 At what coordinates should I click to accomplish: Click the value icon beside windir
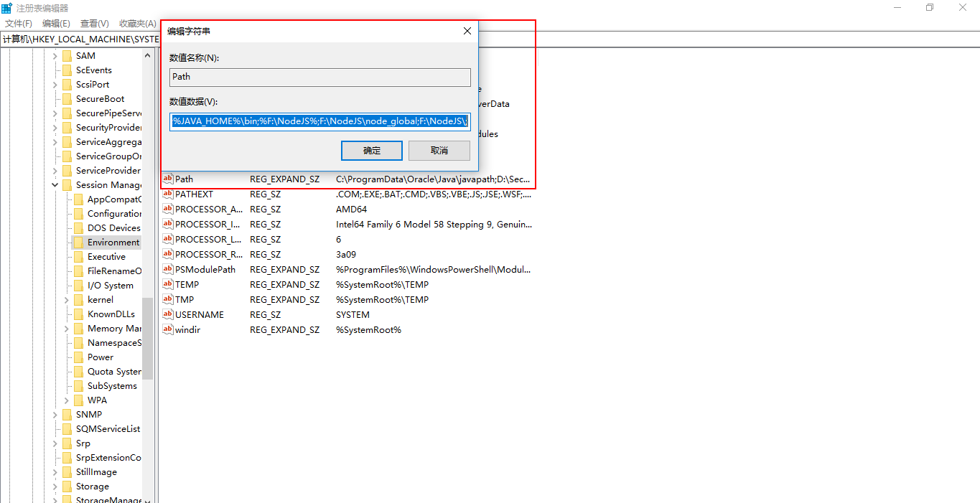coord(168,330)
